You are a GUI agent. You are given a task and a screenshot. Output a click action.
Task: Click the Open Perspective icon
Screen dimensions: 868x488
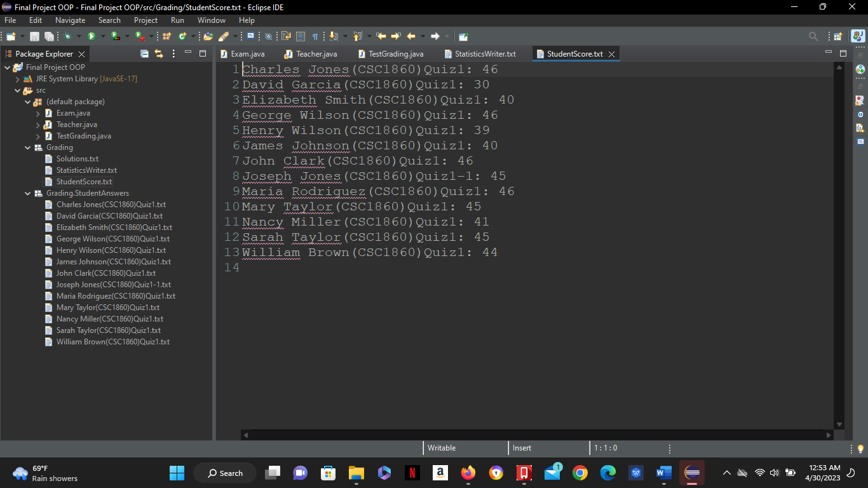coord(837,36)
